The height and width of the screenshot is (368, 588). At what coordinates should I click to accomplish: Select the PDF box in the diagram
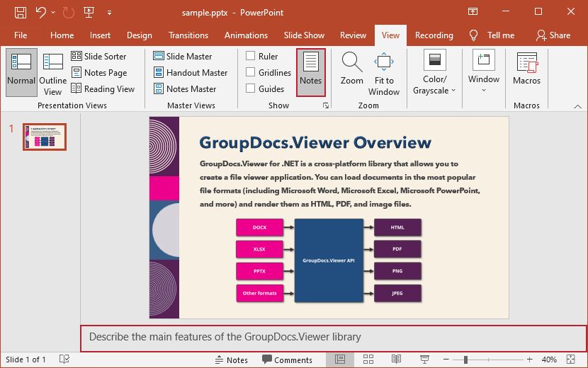[x=397, y=249]
